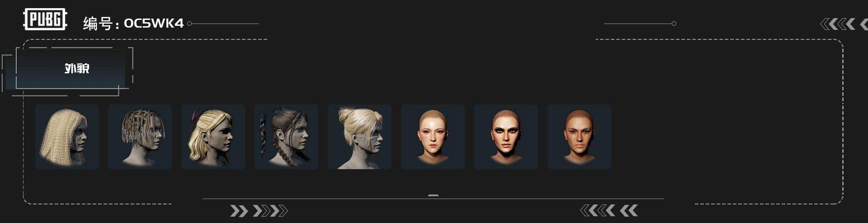Viewport: 868px width, 223px height.
Task: Choose the brown braided pigtail hairstyle
Action: pyautogui.click(x=287, y=137)
